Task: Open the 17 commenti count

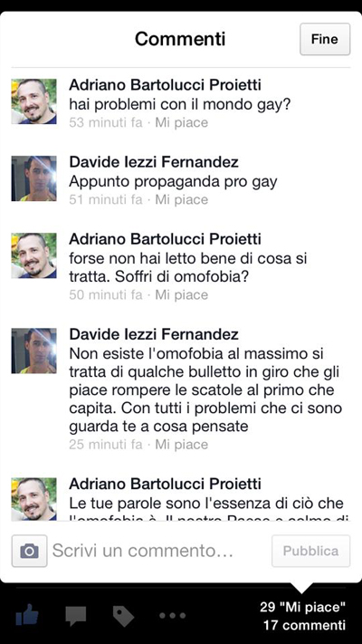Action: coord(305,625)
